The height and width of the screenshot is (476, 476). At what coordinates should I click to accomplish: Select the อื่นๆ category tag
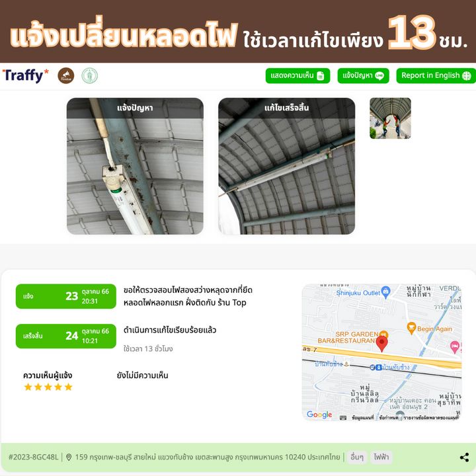(x=357, y=457)
